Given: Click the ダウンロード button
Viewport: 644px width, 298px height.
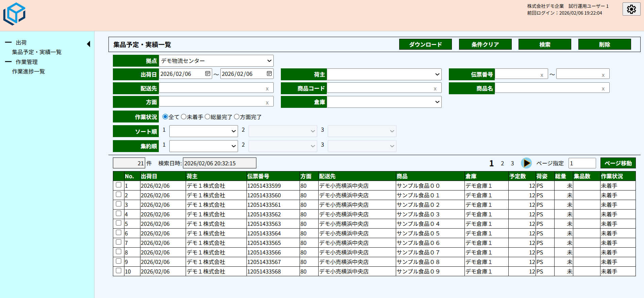Looking at the screenshot, I should point(425,45).
